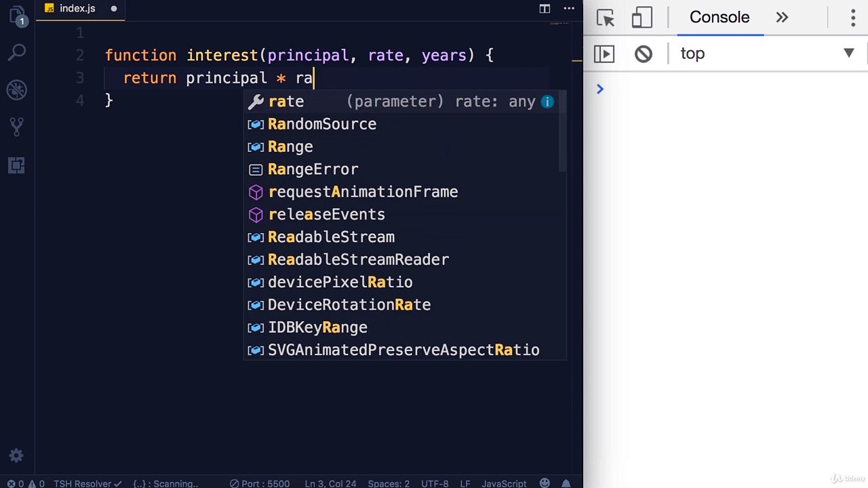The width and height of the screenshot is (868, 488).
Task: Click the info icon on the rate suggestion
Action: tap(547, 102)
